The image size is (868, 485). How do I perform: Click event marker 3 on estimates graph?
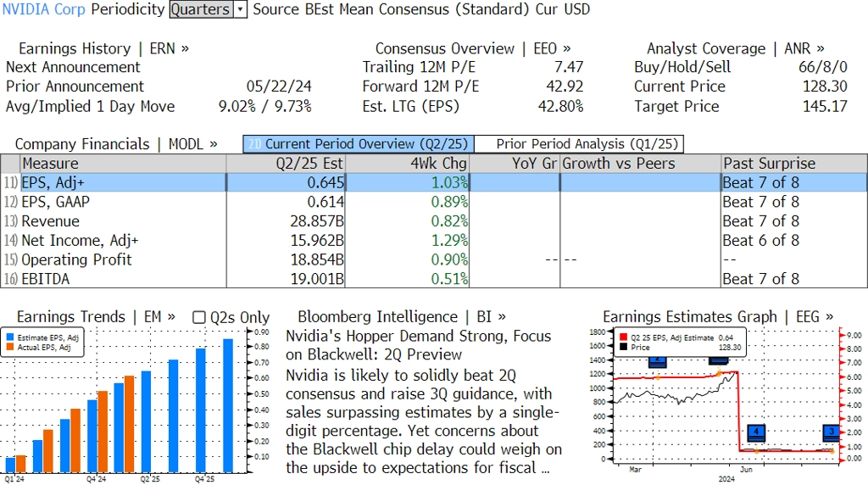click(x=832, y=432)
